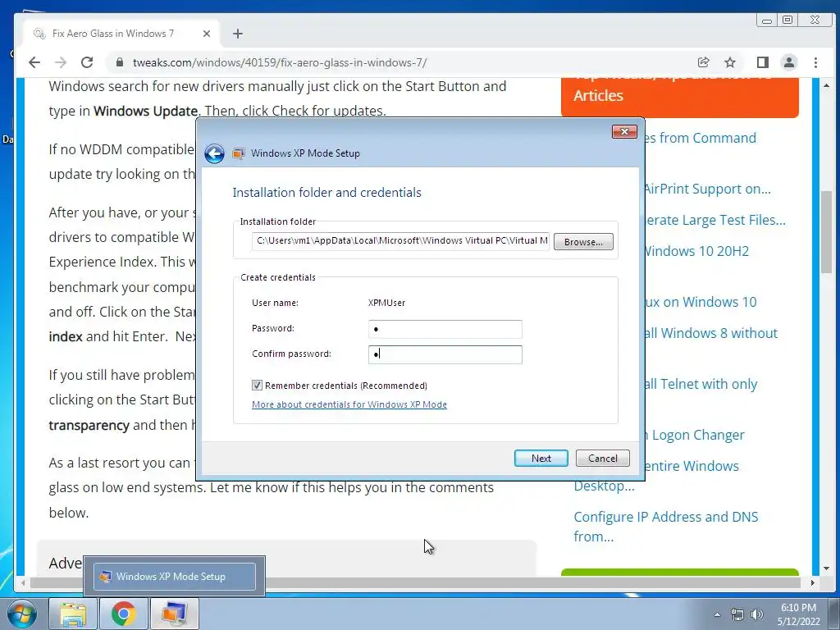The width and height of the screenshot is (840, 630).
Task: Focus the Password field
Action: (445, 329)
